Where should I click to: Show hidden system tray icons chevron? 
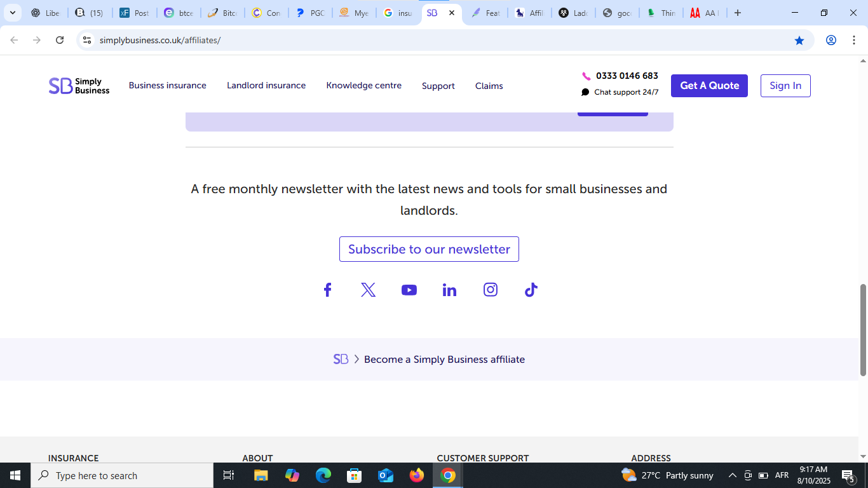[x=732, y=475]
